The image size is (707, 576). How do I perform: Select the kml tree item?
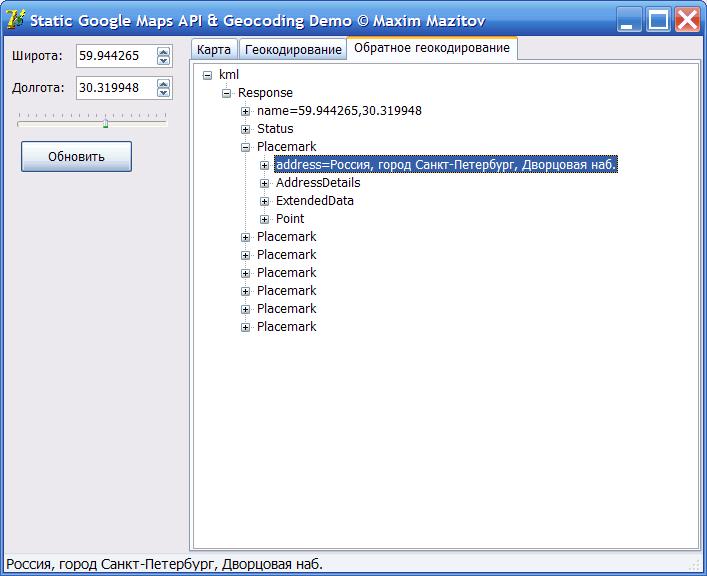point(229,75)
